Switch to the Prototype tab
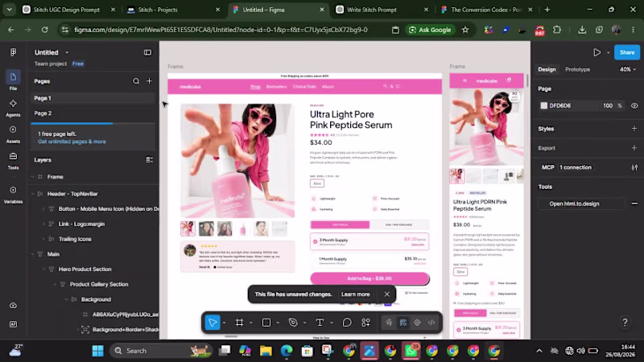The image size is (644, 362). [x=577, y=69]
